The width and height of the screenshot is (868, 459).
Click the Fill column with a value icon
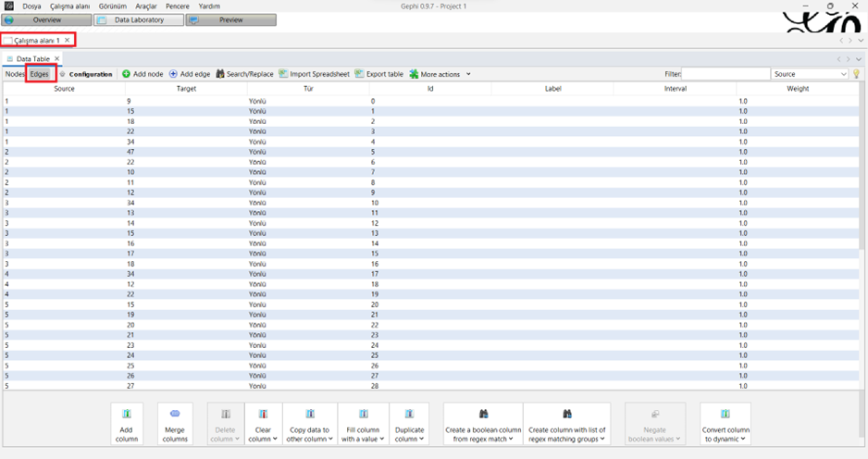click(x=363, y=414)
